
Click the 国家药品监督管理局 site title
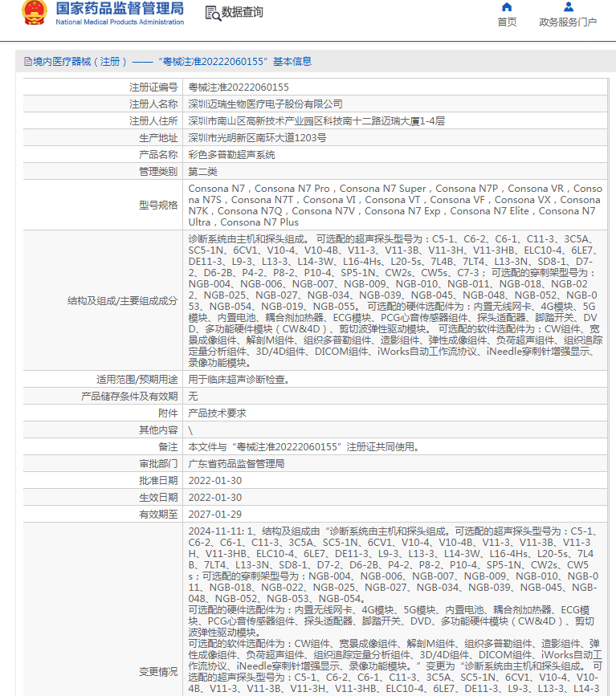(x=120, y=9)
